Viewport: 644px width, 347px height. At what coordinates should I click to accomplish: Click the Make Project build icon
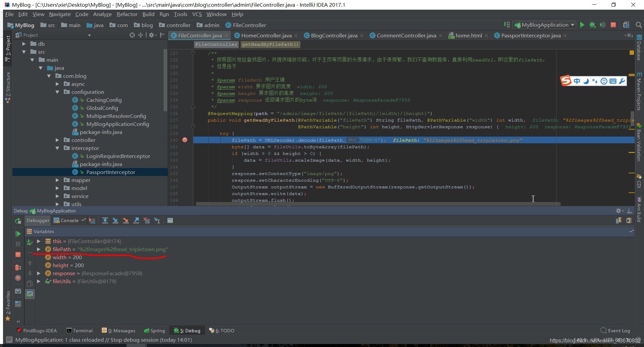(x=507, y=25)
